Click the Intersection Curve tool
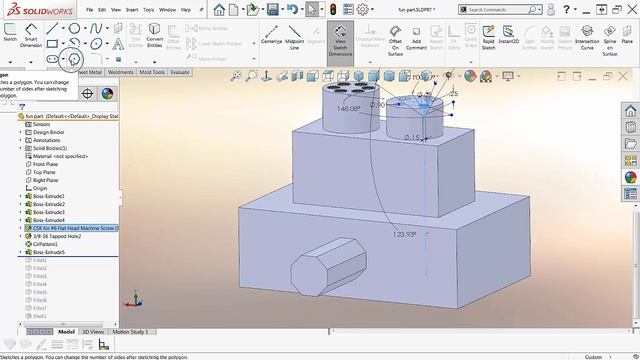This screenshot has width=640, height=360. point(587,37)
